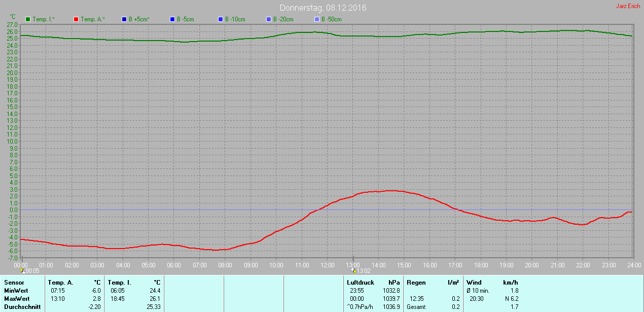The image size is (644, 312).
Task: Click the red Temp. A. legend swatch
Action: coord(76,19)
